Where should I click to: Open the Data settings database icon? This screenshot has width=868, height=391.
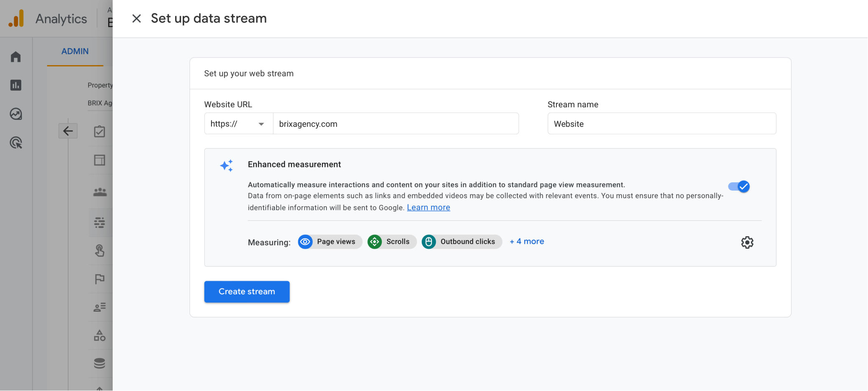99,363
